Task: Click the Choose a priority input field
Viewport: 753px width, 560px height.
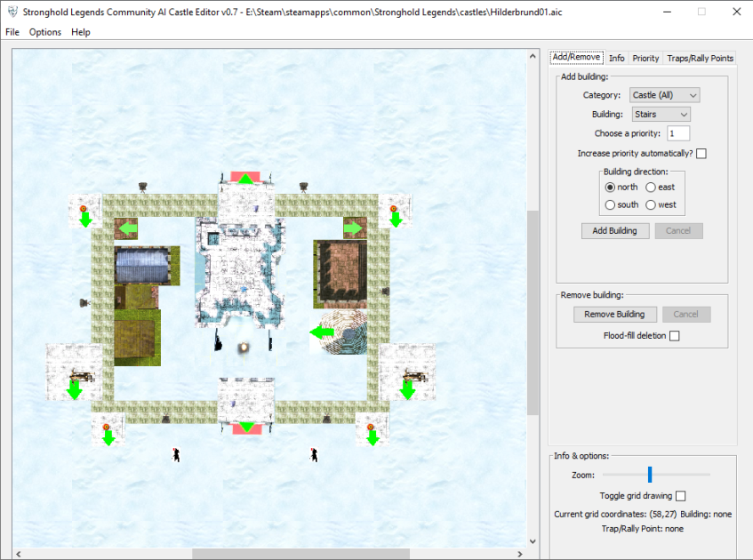Action: [678, 133]
